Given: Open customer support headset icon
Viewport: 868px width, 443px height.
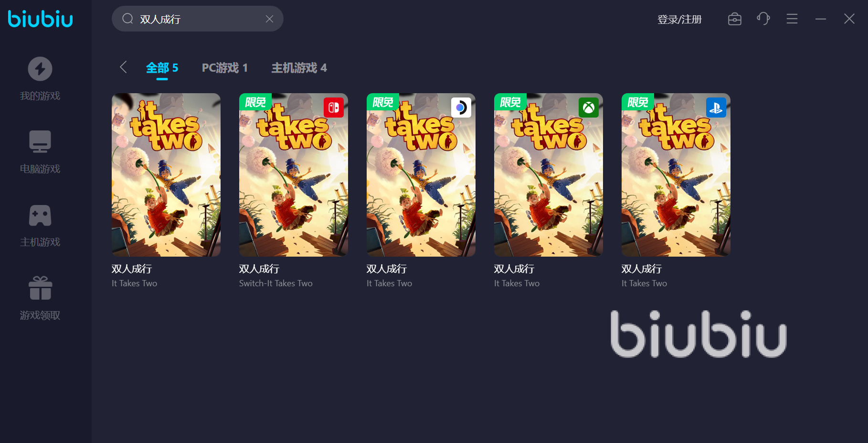Looking at the screenshot, I should 763,19.
